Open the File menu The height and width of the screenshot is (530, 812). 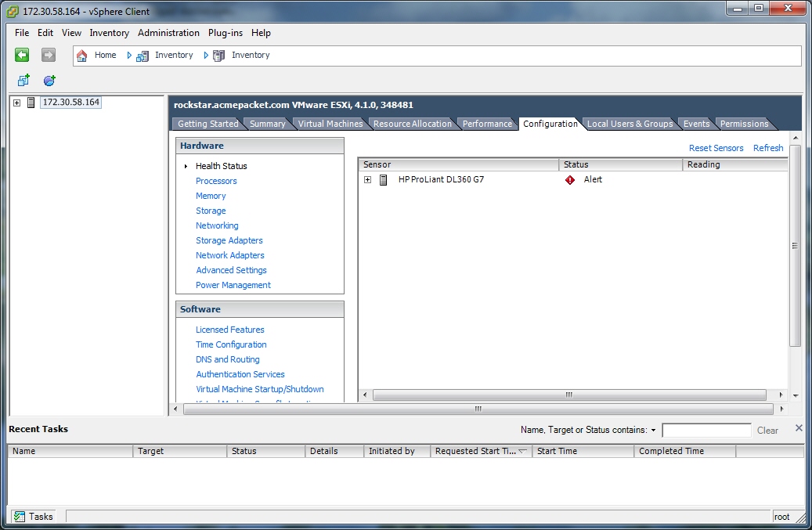point(22,33)
